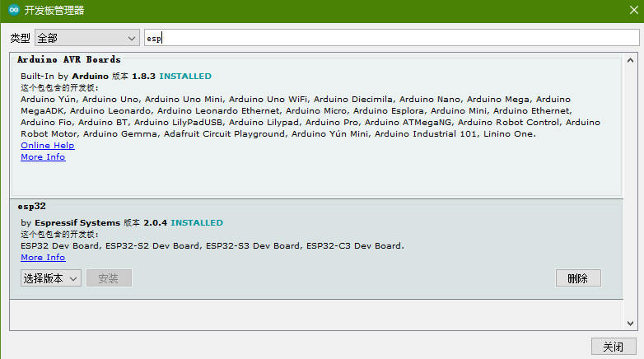Click the Espressif Systems author text
Image resolution: width=644 pixels, height=359 pixels.
(x=77, y=222)
